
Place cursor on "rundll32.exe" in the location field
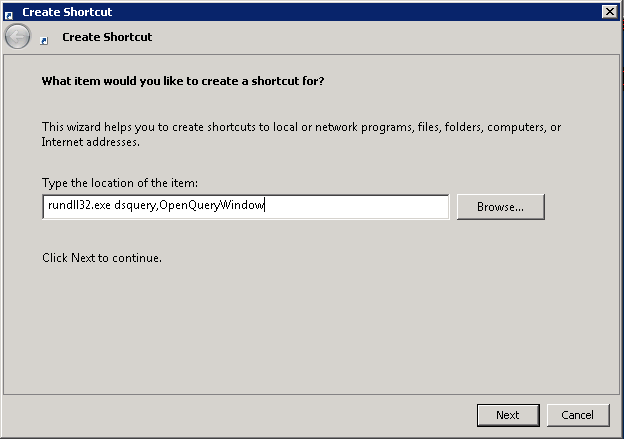coord(79,206)
